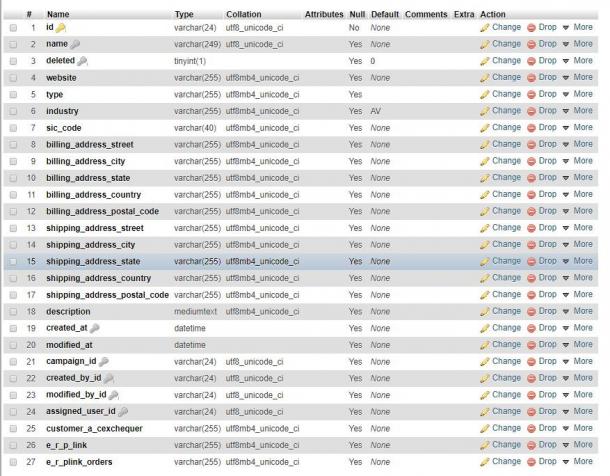This screenshot has height=476, width=610.
Task: Click the pencil icon in description row
Action: tap(485, 312)
